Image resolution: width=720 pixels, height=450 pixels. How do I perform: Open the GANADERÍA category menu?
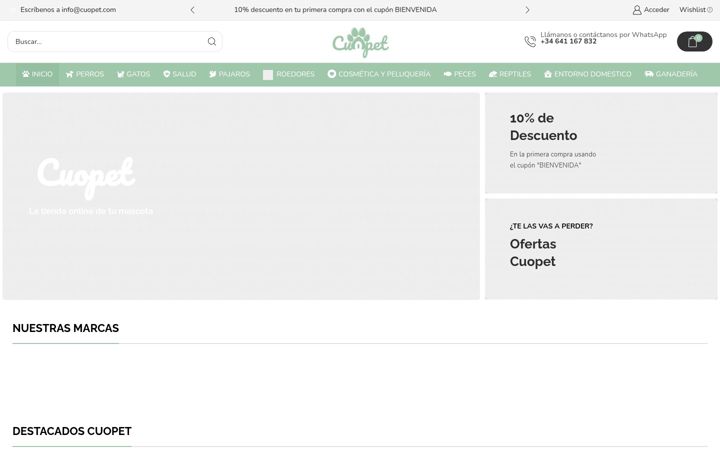[671, 74]
